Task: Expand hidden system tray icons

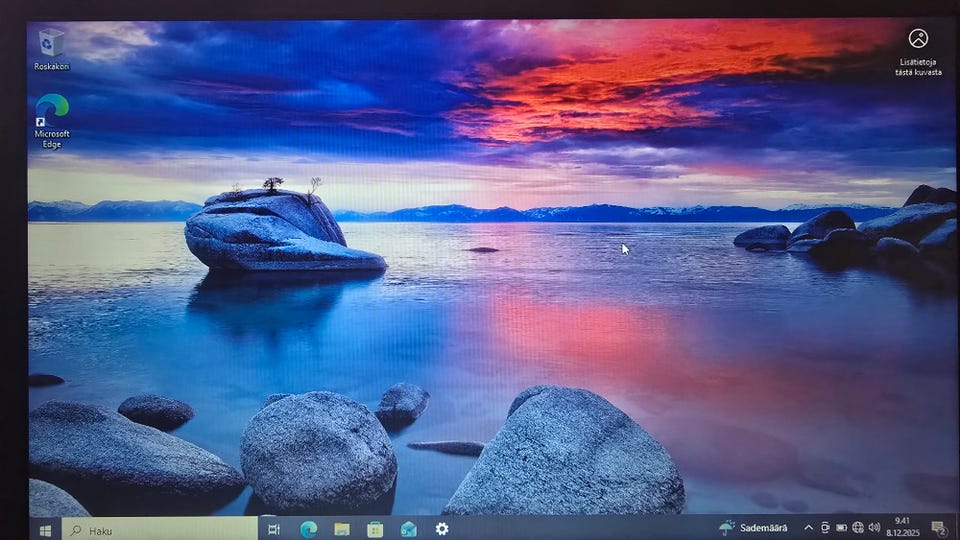Action: click(808, 527)
